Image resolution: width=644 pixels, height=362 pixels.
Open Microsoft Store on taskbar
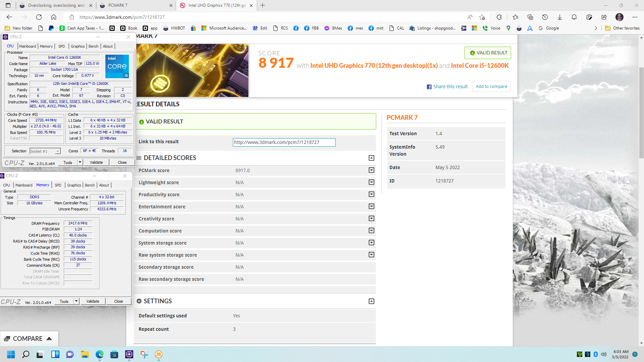coord(114,354)
